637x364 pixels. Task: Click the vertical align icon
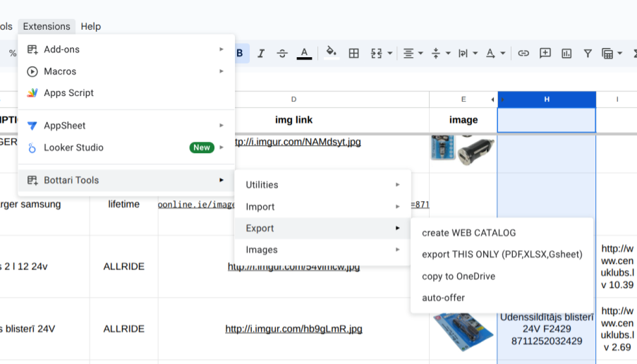(436, 53)
